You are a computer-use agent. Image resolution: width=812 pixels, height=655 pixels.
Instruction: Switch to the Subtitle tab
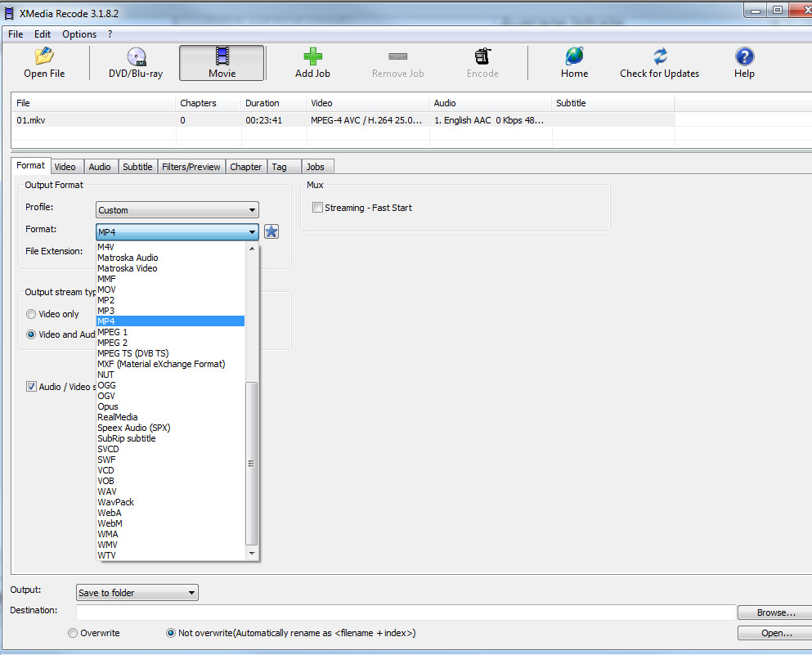(137, 167)
